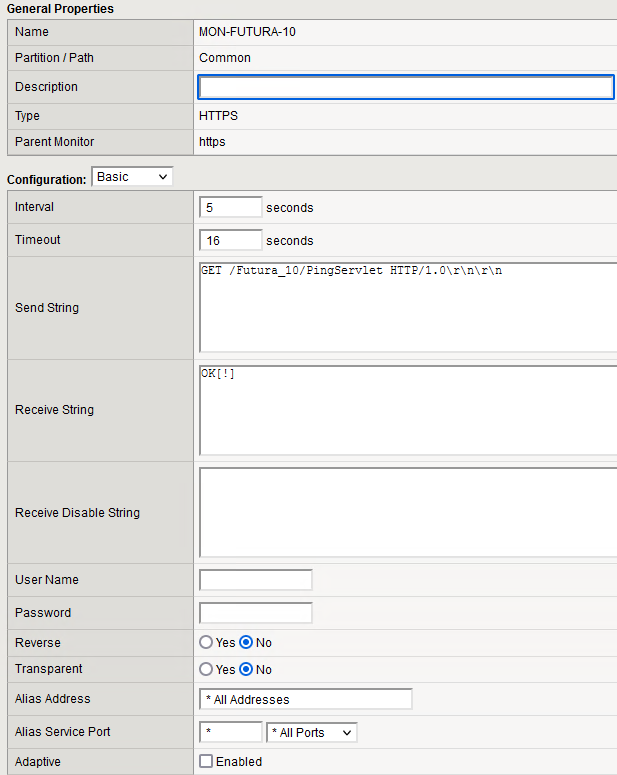Screen dimensions: 617x775
Task: Click the Description text field
Action: [406, 87]
